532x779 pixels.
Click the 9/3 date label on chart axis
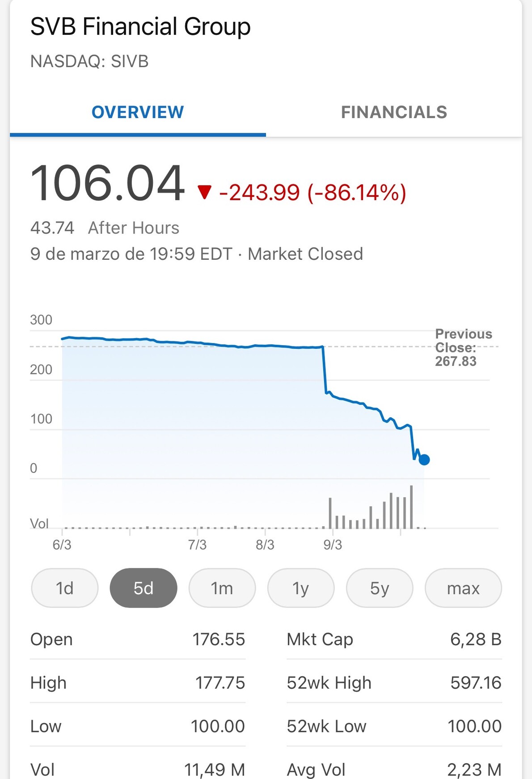[333, 545]
